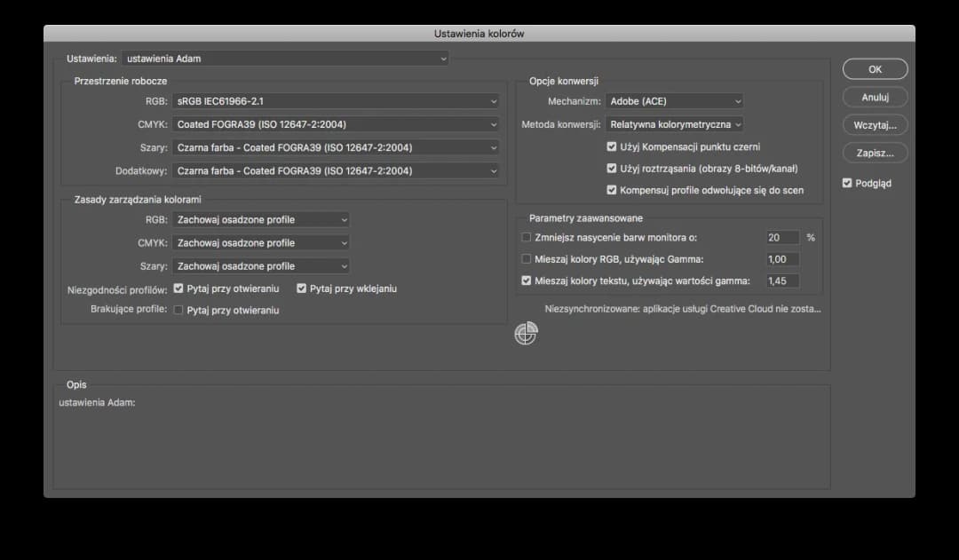The image size is (959, 560).
Task: Click the Wczytaj... load button
Action: point(875,125)
